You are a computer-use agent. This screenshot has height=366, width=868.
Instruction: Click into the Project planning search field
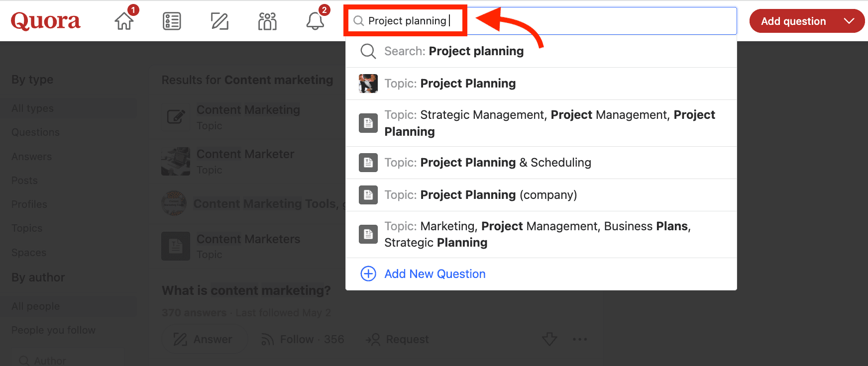(547, 21)
